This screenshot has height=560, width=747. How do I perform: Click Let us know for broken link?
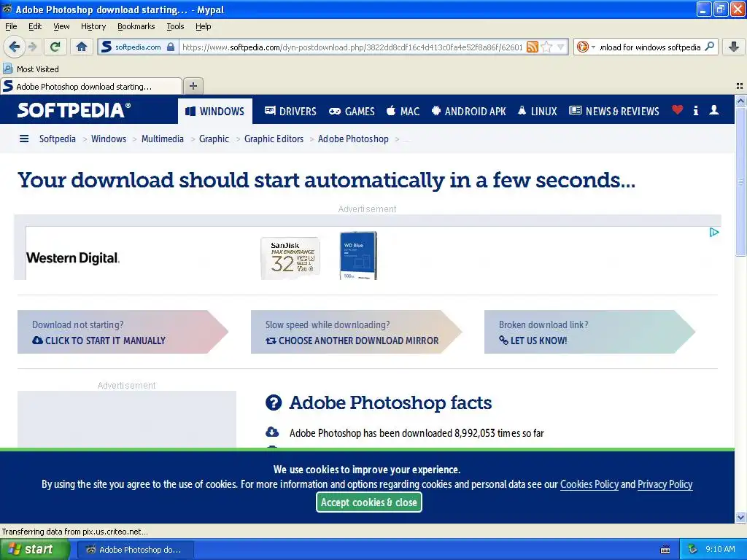pos(533,341)
